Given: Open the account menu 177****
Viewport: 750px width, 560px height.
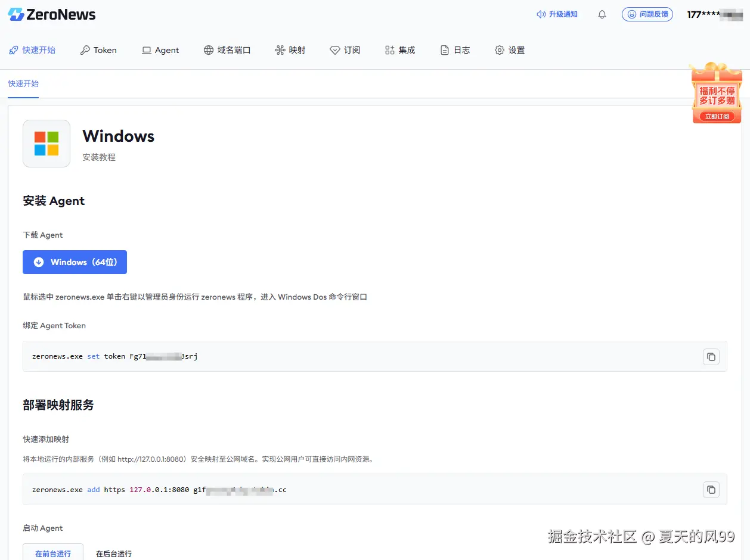Looking at the screenshot, I should tap(715, 14).
